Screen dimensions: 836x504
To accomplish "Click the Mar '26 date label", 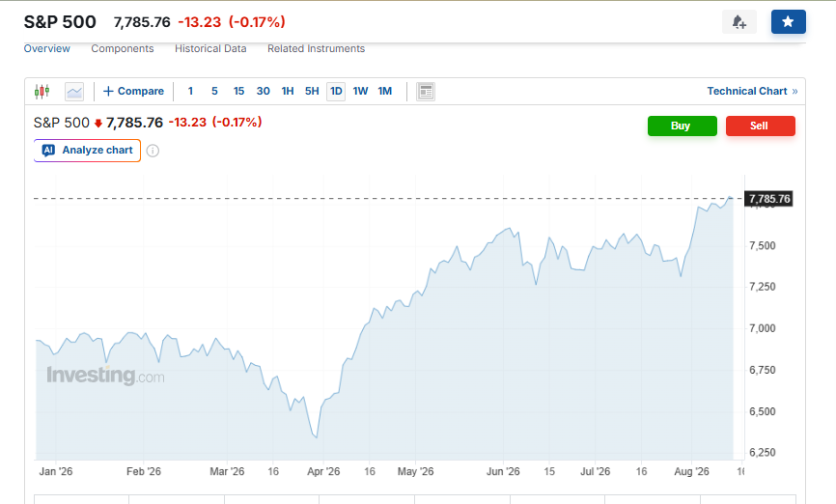I will click(x=227, y=471).
